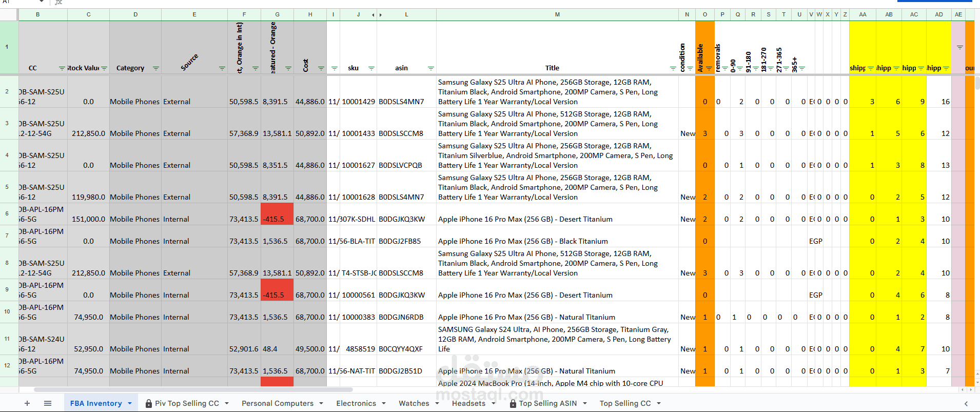980x412 pixels.
Task: Select the row 11 header
Action: click(7, 339)
